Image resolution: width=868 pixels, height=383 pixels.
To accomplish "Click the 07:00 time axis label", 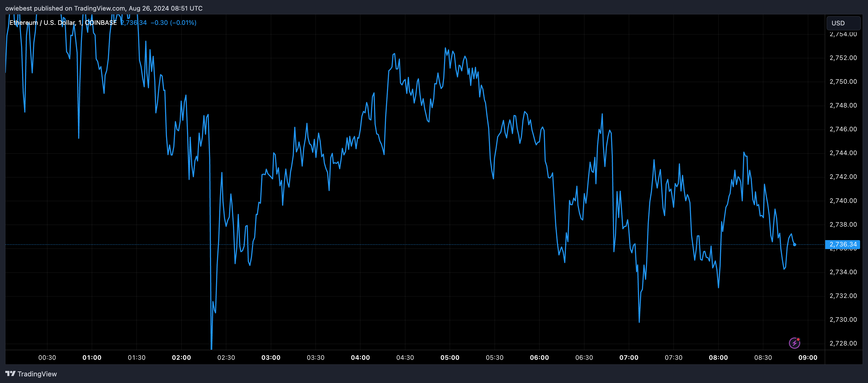I will (629, 357).
